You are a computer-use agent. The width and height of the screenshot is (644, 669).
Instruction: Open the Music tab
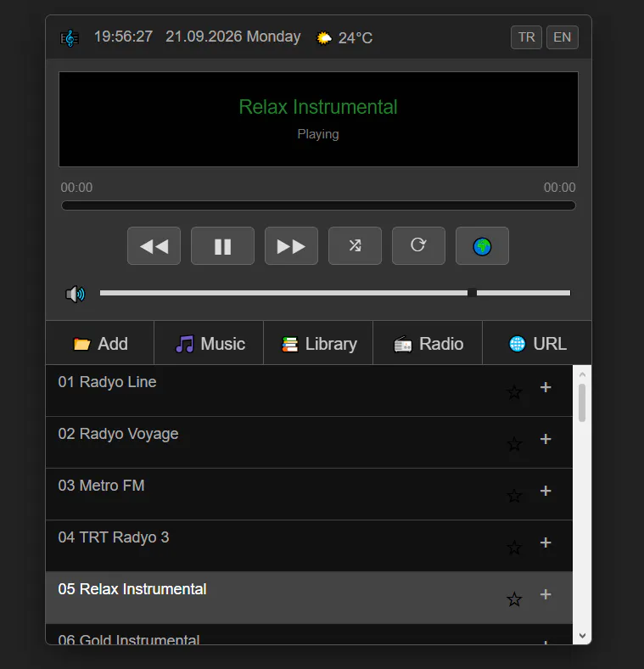coord(209,344)
